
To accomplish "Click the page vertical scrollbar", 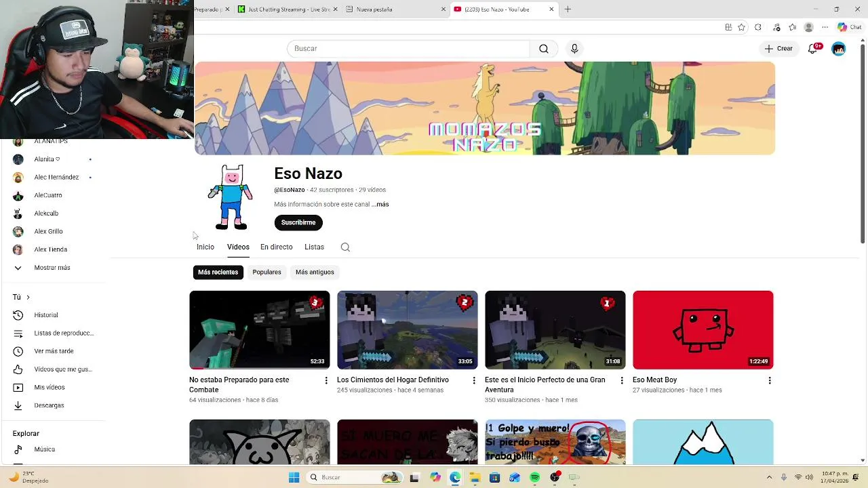I will pos(863,142).
